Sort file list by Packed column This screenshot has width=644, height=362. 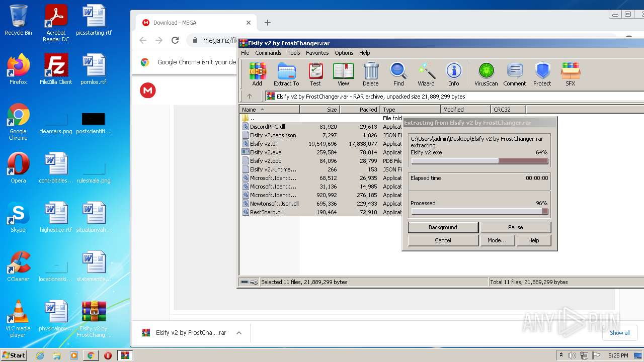pyautogui.click(x=360, y=109)
